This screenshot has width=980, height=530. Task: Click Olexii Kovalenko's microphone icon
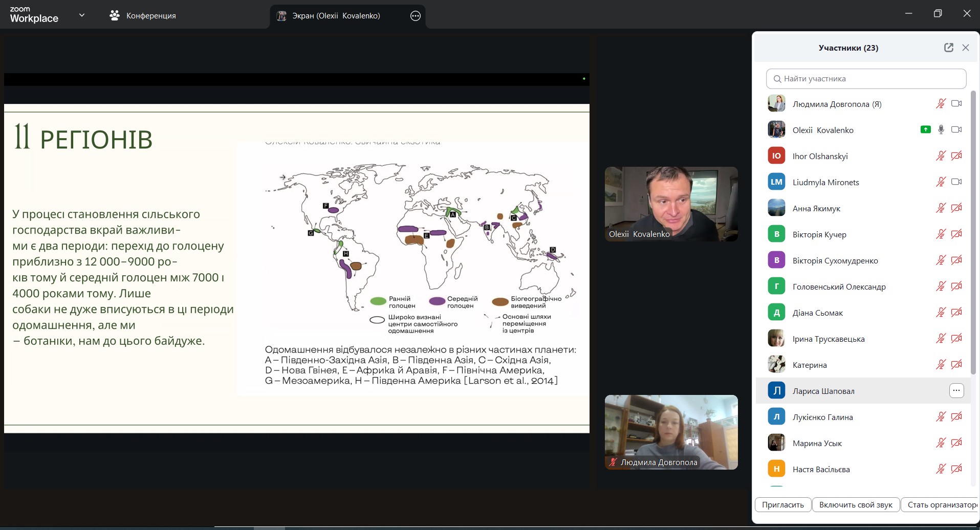coord(941,130)
